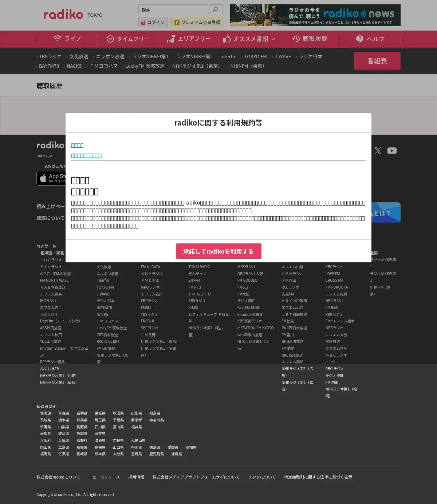This screenshot has width=437, height=504.
Task: Open radiko.jp footer link
Action: tap(44, 156)
